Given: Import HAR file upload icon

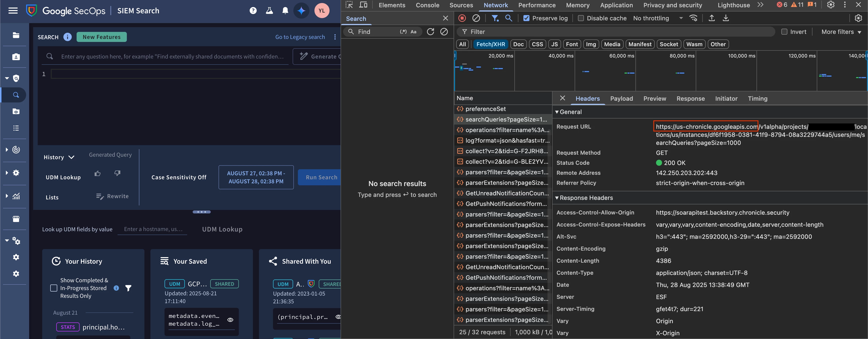Looking at the screenshot, I should pyautogui.click(x=712, y=18).
